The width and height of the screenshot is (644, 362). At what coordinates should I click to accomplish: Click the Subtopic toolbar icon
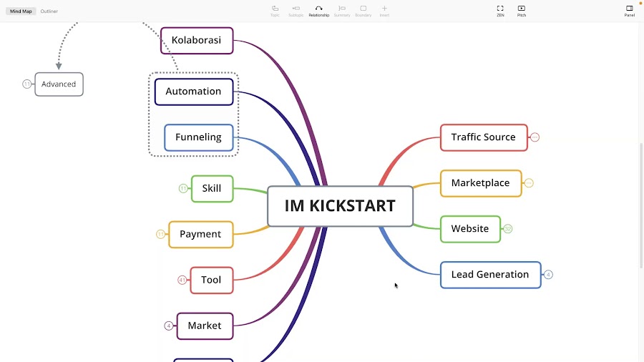click(296, 11)
